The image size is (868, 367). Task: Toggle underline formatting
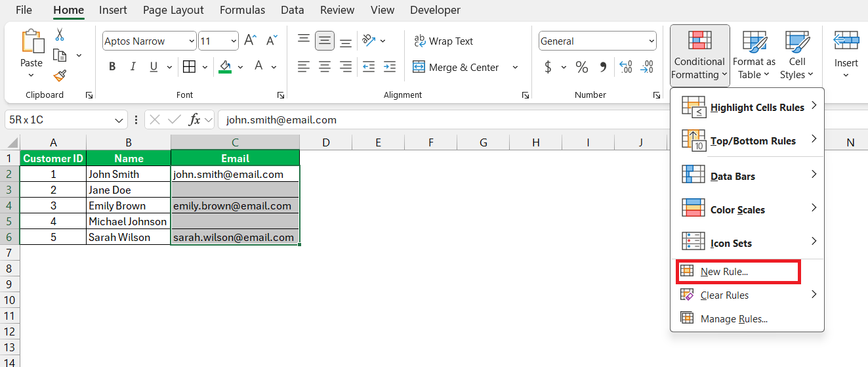[x=154, y=67]
